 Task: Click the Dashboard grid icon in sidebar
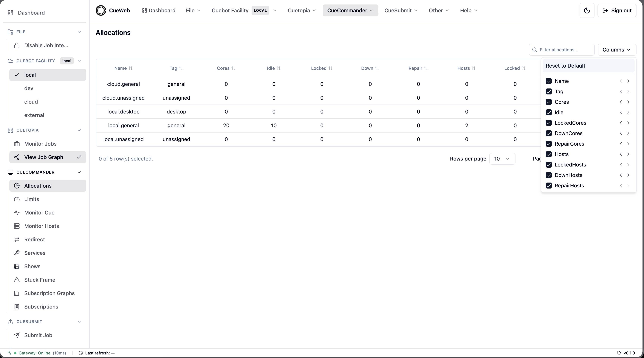[x=10, y=13]
